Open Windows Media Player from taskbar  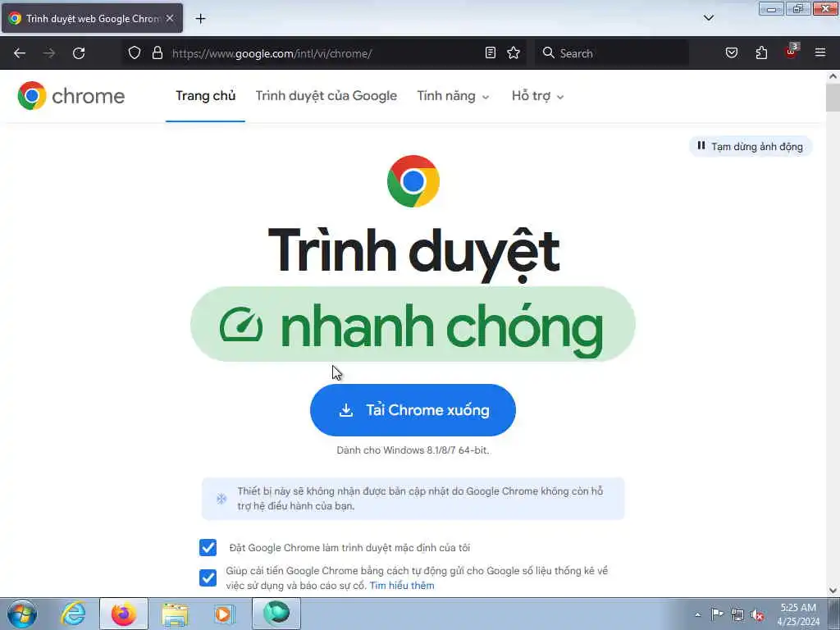[x=224, y=614]
